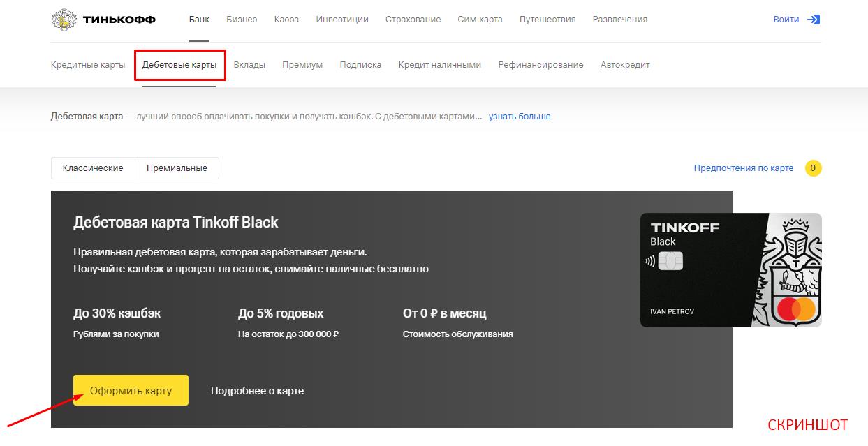Click the Tinkoff Black card image
This screenshot has height=446, width=868.
(x=731, y=270)
